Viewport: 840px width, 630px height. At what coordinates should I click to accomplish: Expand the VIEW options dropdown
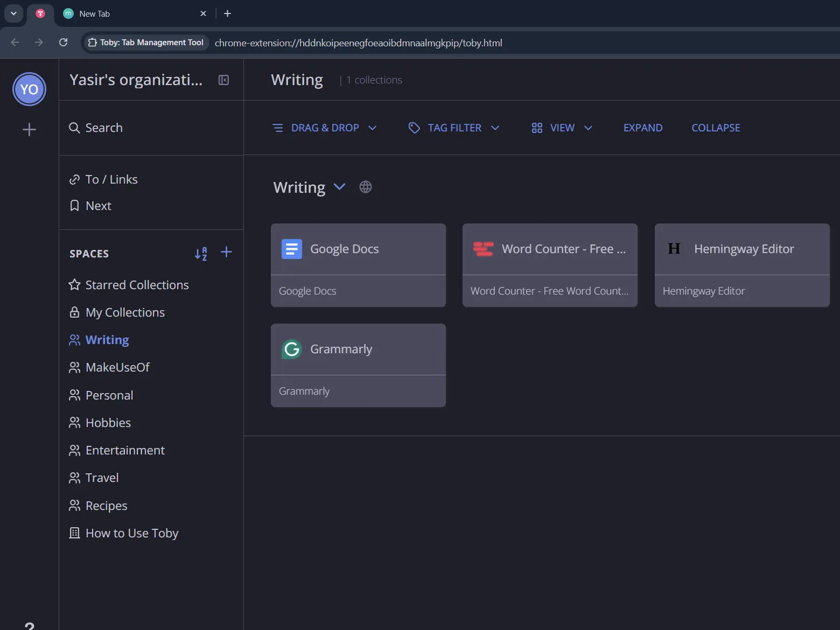pyautogui.click(x=588, y=128)
